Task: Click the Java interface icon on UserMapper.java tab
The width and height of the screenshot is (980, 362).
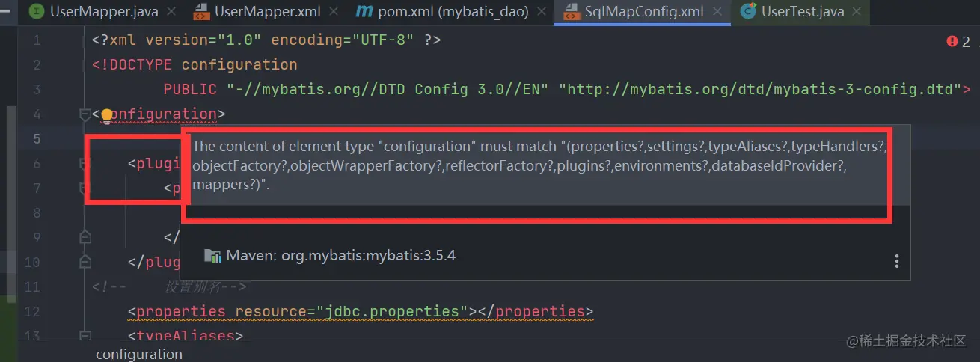Action: (37, 11)
